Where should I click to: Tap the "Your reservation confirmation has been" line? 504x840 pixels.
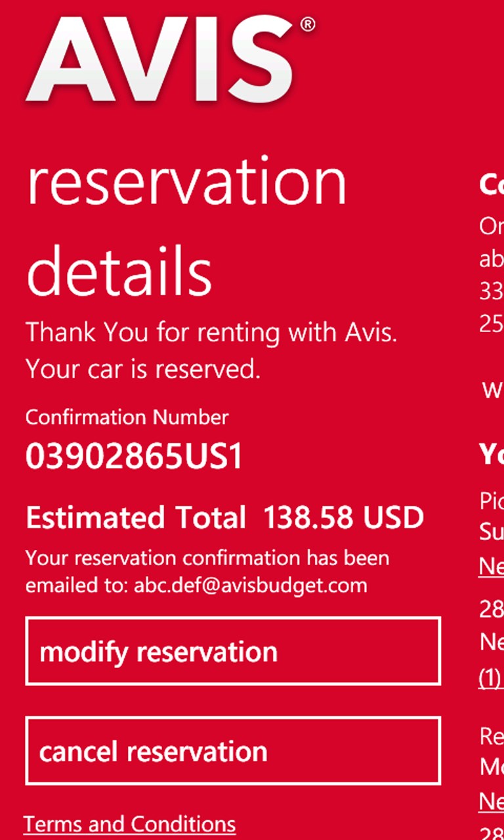[x=207, y=558]
